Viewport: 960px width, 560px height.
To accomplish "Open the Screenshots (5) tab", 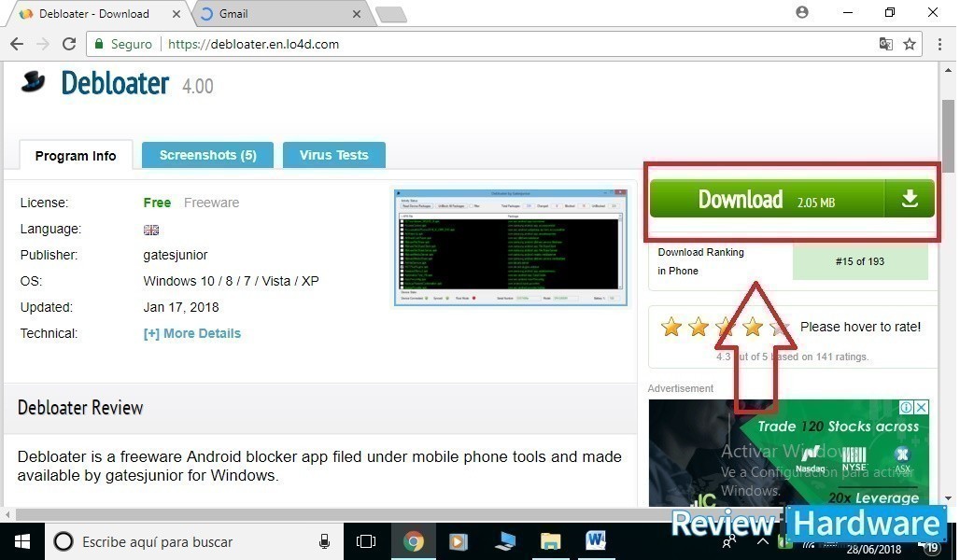I will [207, 155].
